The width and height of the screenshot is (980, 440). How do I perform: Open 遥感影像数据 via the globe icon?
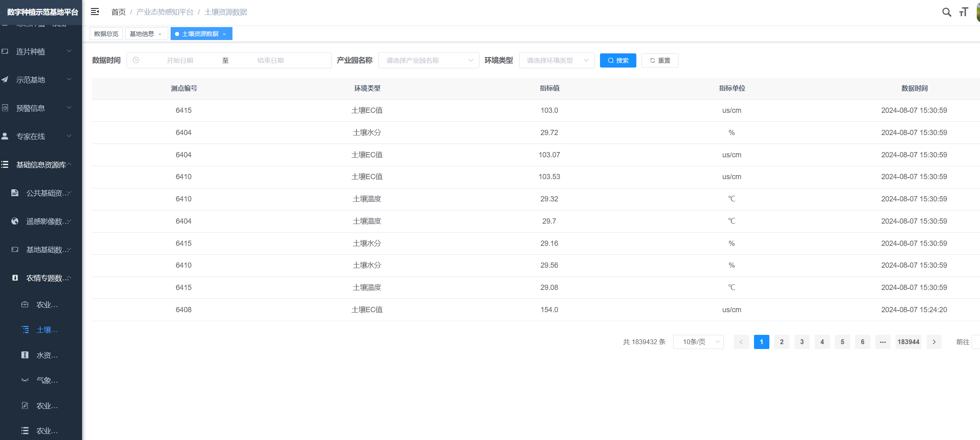(15, 221)
